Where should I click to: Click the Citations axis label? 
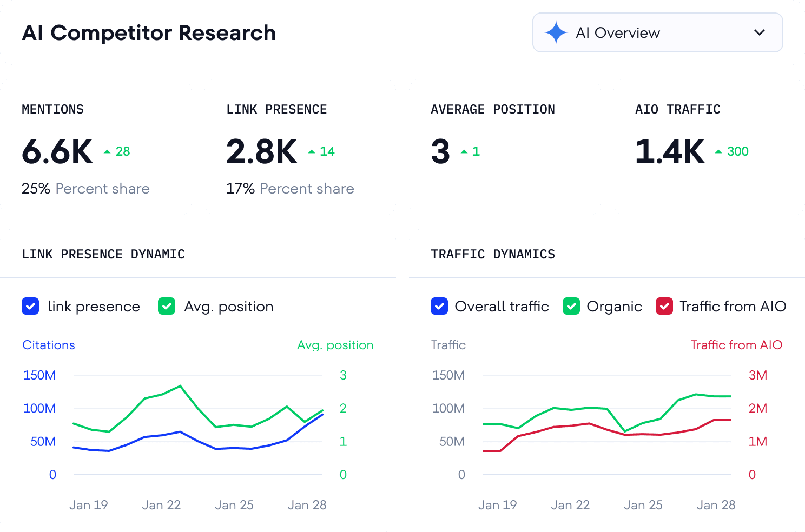(48, 345)
